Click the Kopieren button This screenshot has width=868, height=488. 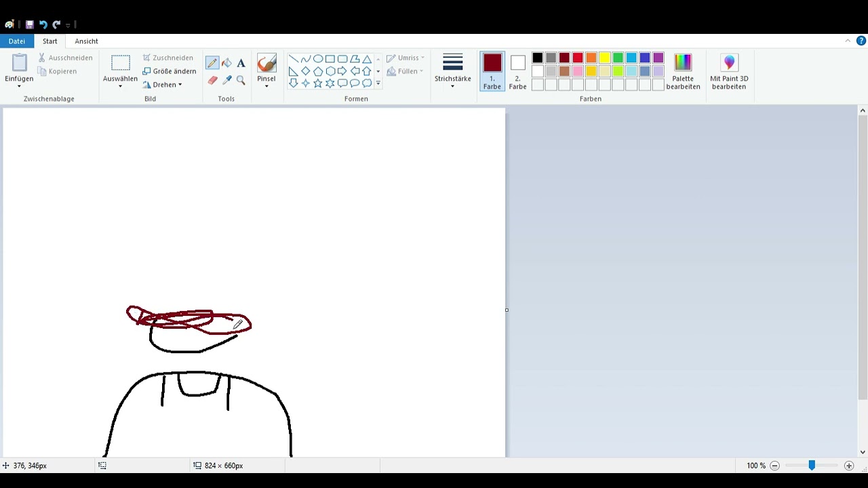tap(58, 71)
